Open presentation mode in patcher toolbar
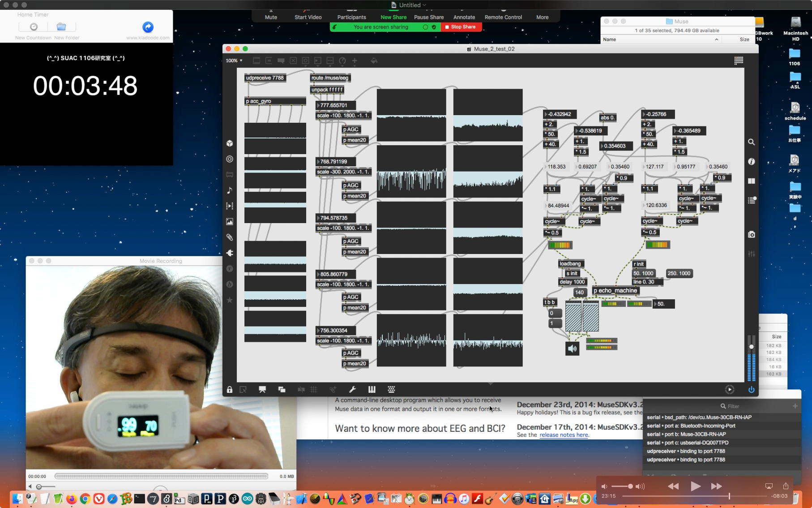Viewport: 812px width, 508px height. (x=262, y=390)
